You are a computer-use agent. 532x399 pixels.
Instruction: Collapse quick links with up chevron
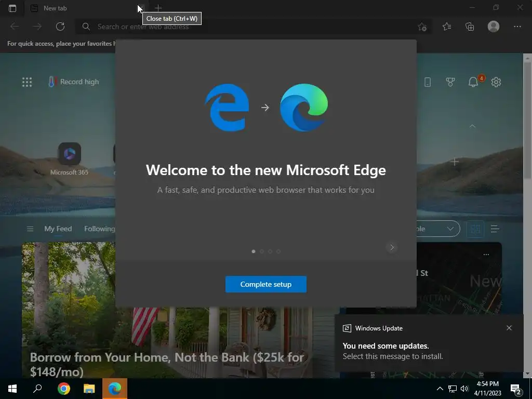(472, 126)
